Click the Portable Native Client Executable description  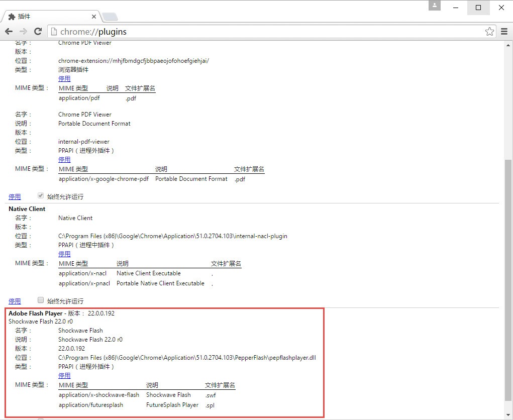coord(160,283)
